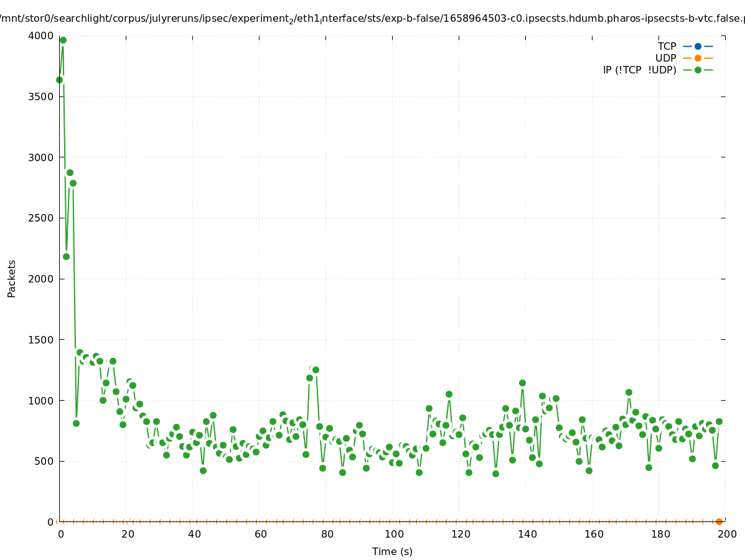Click the green IP legend marker
This screenshot has height=560, width=745.
[x=698, y=70]
